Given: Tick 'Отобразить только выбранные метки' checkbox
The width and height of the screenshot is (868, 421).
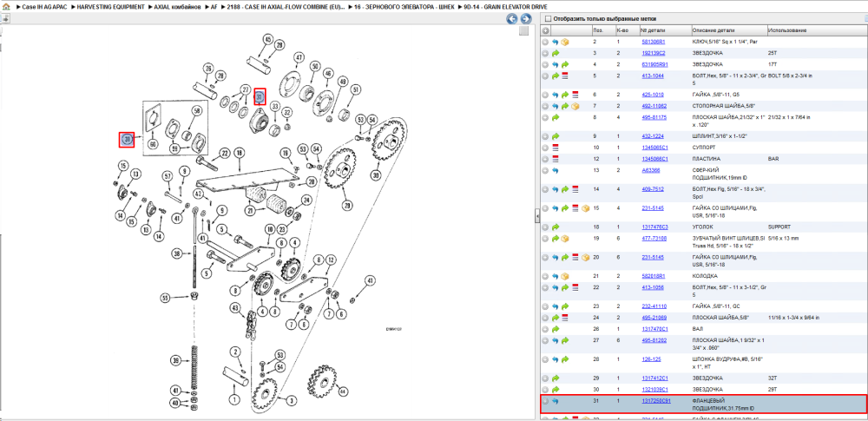Looking at the screenshot, I should pos(546,18).
